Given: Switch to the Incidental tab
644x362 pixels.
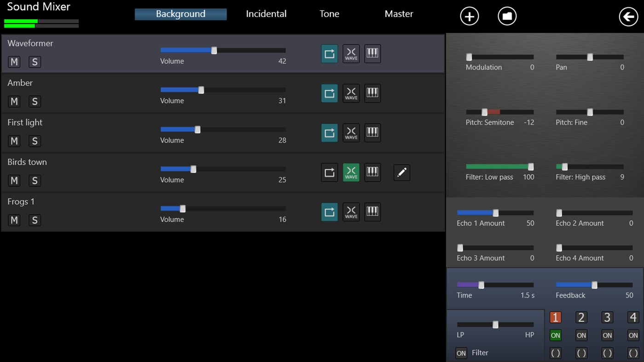Looking at the screenshot, I should [x=266, y=13].
